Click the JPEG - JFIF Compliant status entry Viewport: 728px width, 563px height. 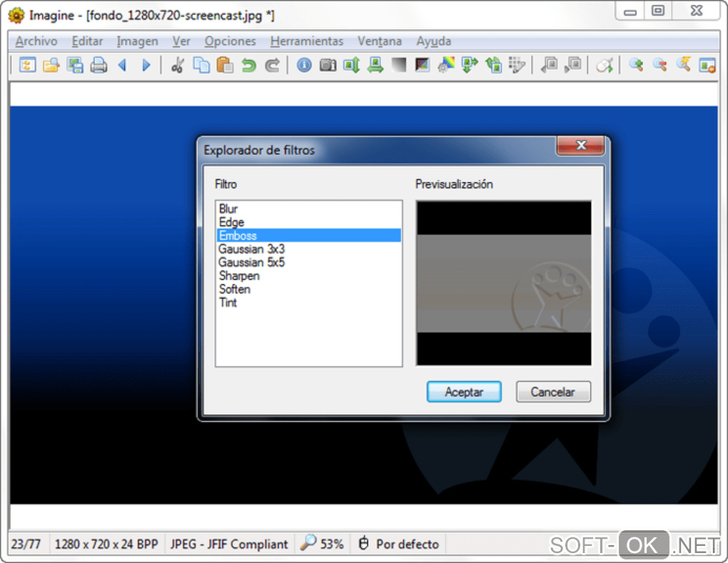[x=229, y=544]
